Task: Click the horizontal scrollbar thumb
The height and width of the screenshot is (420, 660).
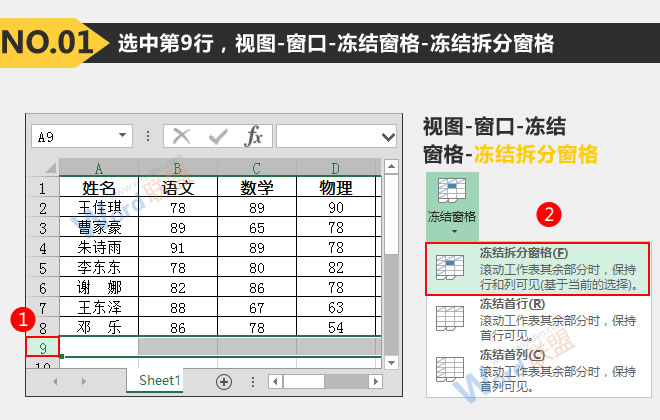Action: click(x=303, y=382)
